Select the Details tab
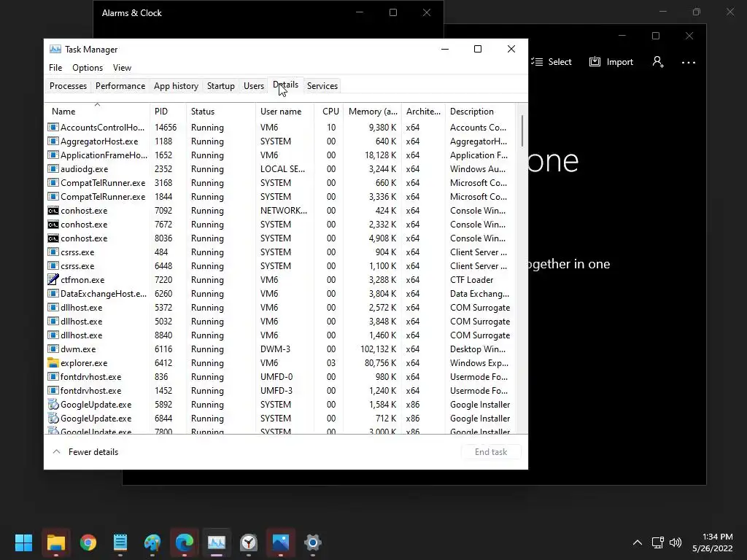Screen dimensions: 747x560 (x=285, y=85)
